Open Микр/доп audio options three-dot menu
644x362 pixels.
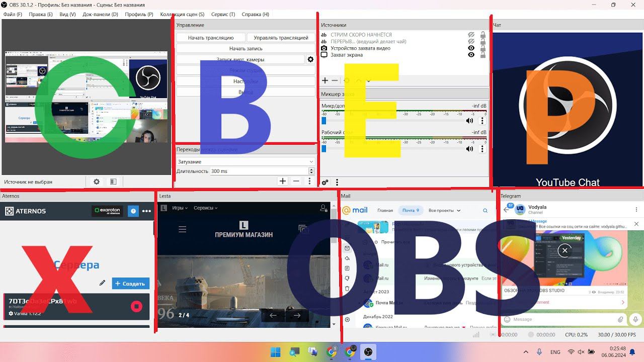click(x=482, y=121)
